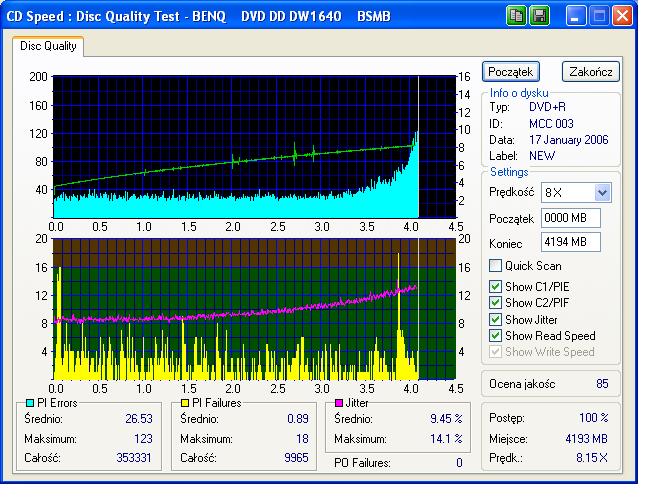The height and width of the screenshot is (500, 650).
Task: Click the quality score 85
Action: point(602,384)
